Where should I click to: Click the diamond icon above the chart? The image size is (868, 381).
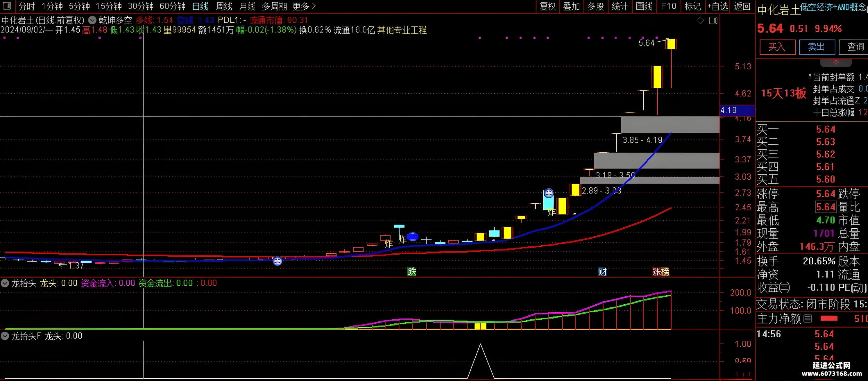(700, 21)
